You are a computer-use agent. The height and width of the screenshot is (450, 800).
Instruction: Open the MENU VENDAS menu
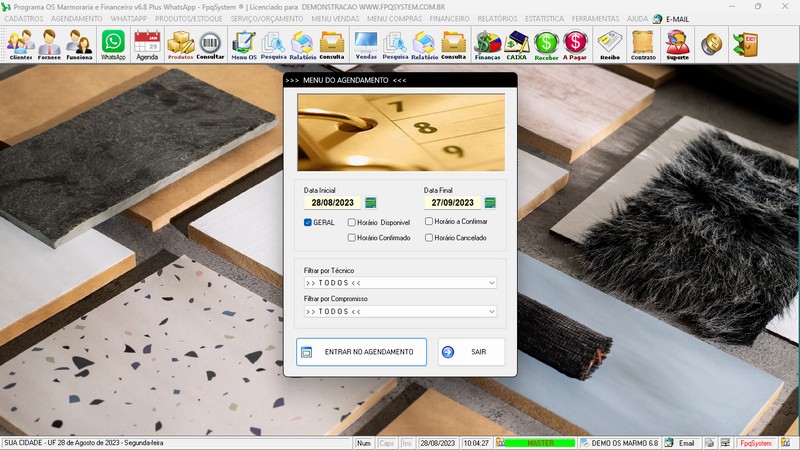(x=335, y=19)
